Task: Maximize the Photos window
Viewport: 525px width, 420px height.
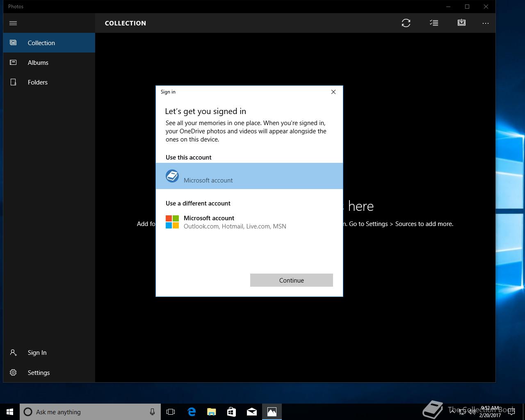Action: pos(467,7)
